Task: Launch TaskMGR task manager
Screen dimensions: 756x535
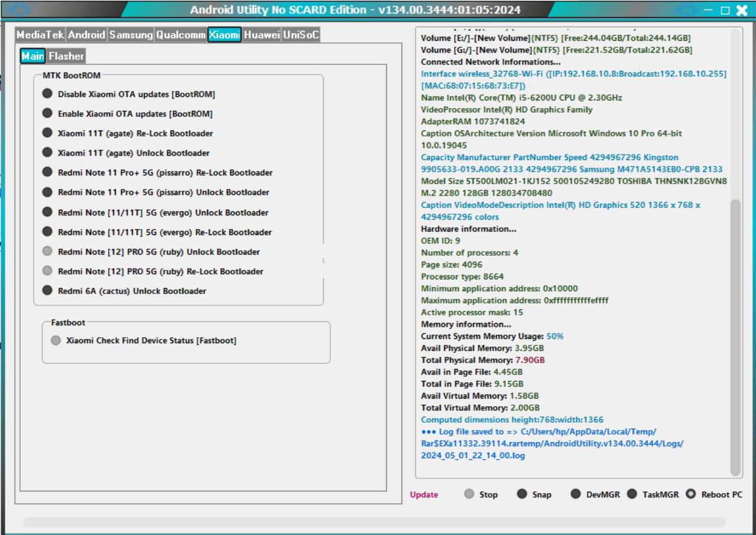Action: [653, 494]
